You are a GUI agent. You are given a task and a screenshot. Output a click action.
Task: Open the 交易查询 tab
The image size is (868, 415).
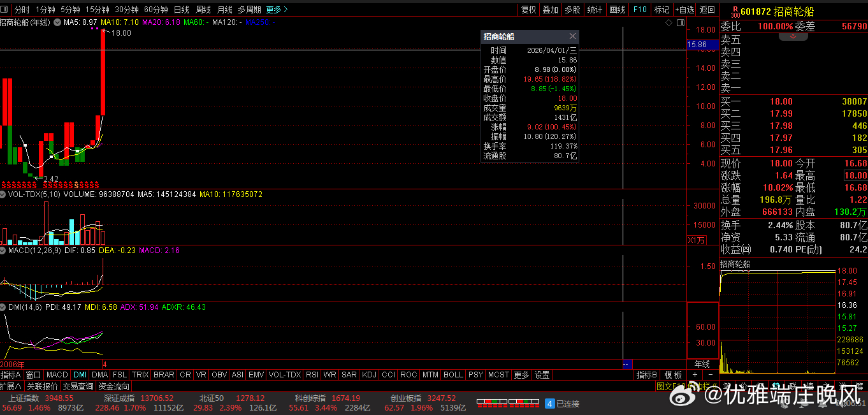coord(78,386)
